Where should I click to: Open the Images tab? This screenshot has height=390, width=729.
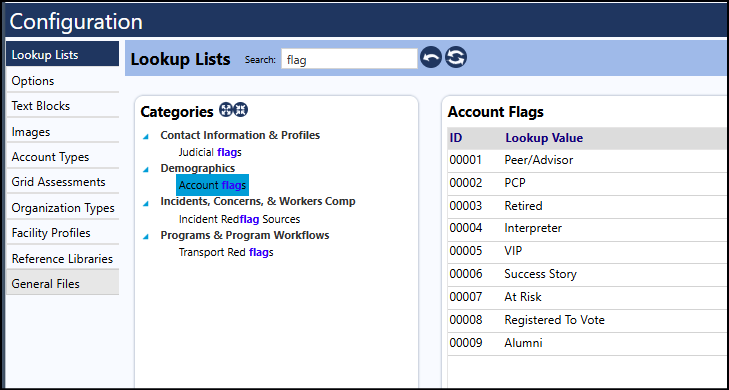[62, 132]
